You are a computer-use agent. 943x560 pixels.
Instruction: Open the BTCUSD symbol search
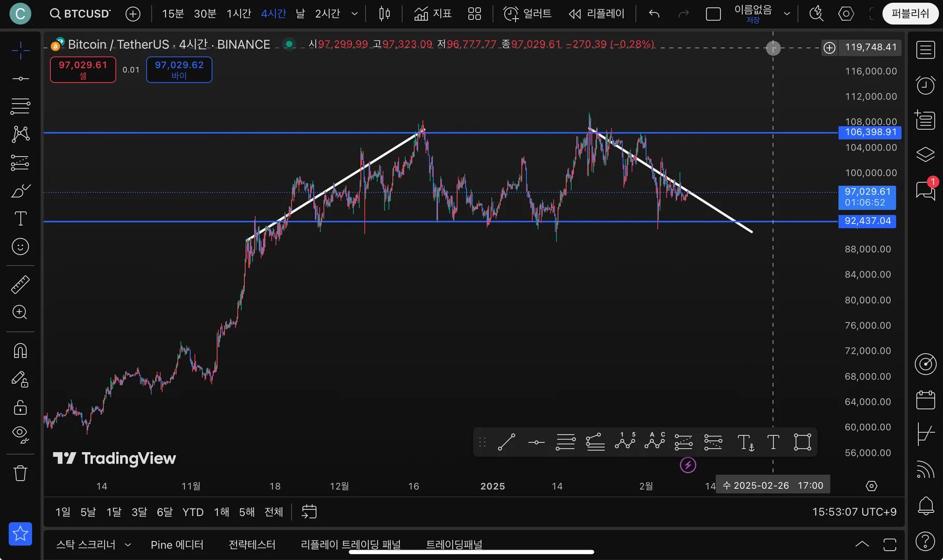pyautogui.click(x=80, y=14)
